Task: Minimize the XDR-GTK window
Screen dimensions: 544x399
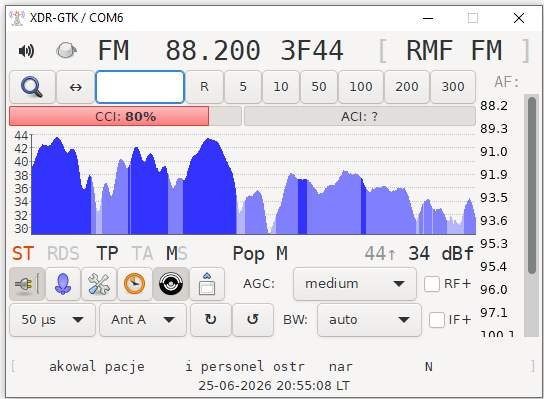Action: coord(428,18)
